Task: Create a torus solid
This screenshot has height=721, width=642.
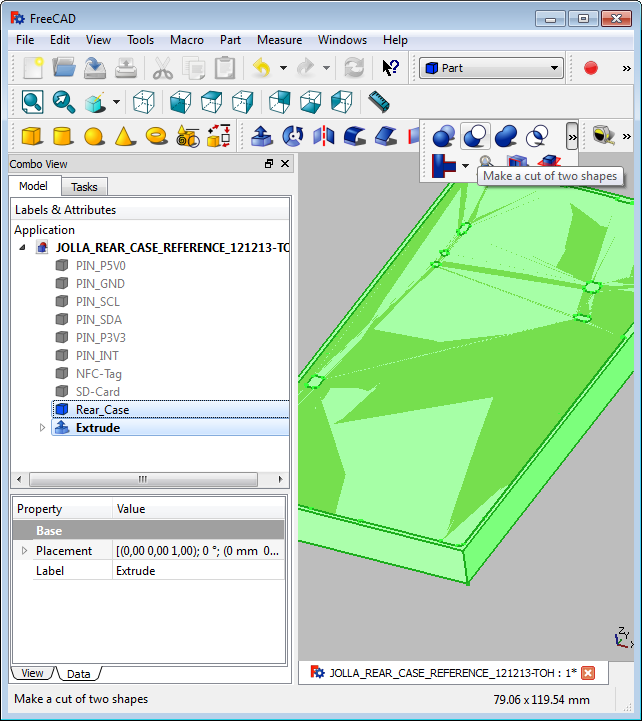Action: (x=156, y=136)
